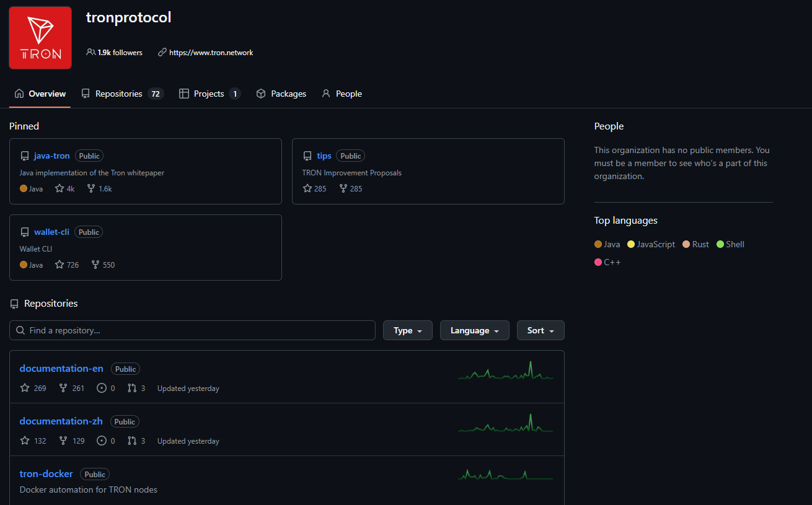Screen dimensions: 812x505
Task: Click the fork icon on wallet-cli card
Action: (x=95, y=265)
